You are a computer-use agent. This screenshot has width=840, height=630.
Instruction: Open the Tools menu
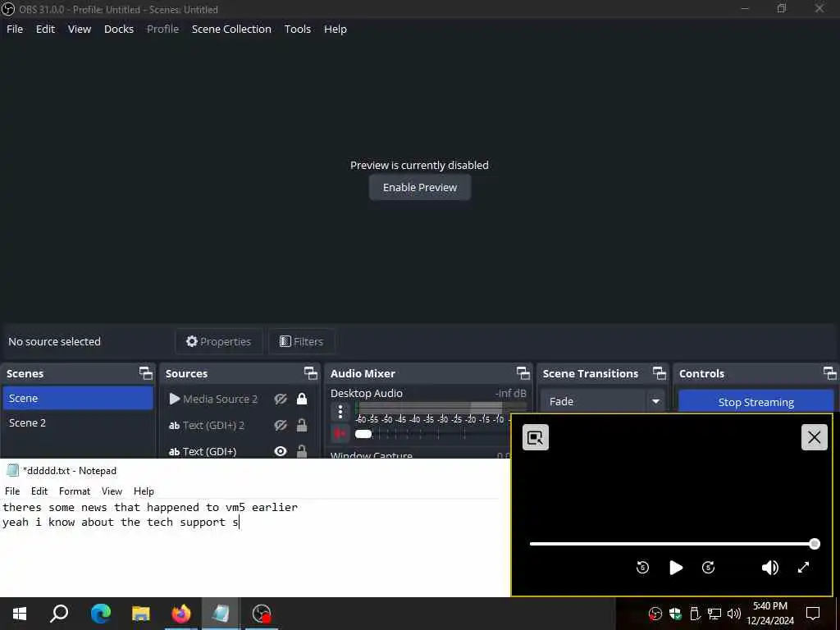297,29
